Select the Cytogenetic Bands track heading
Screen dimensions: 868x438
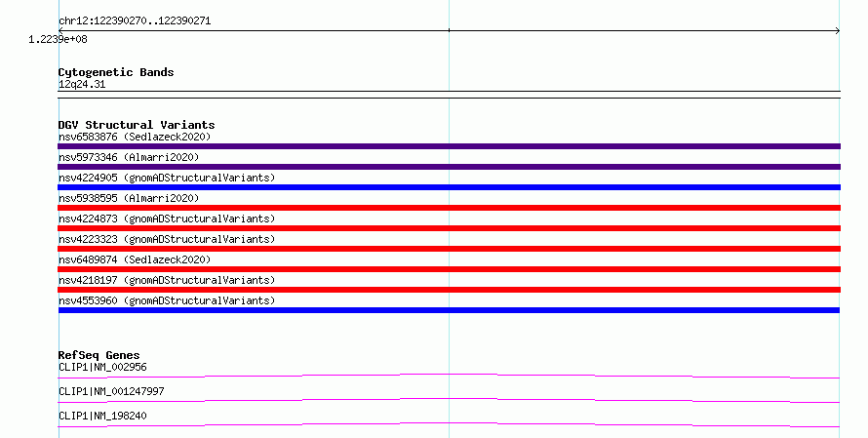pos(116,72)
